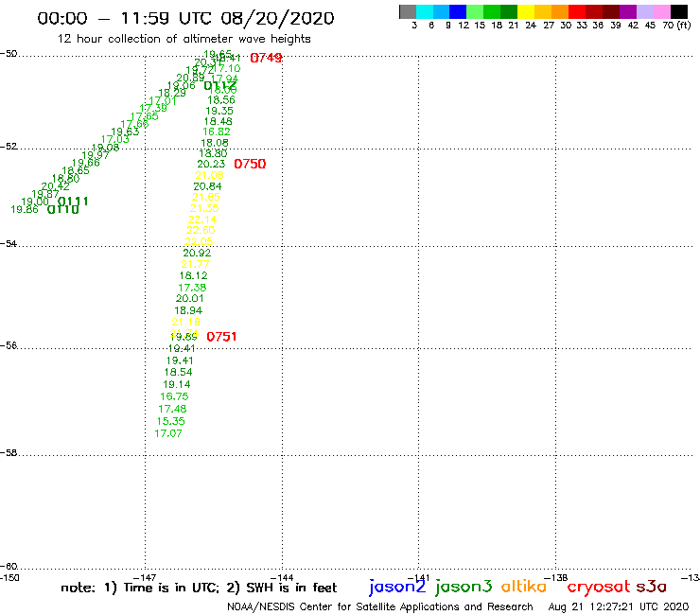Click the value 20.23 beside 0750

(x=211, y=164)
